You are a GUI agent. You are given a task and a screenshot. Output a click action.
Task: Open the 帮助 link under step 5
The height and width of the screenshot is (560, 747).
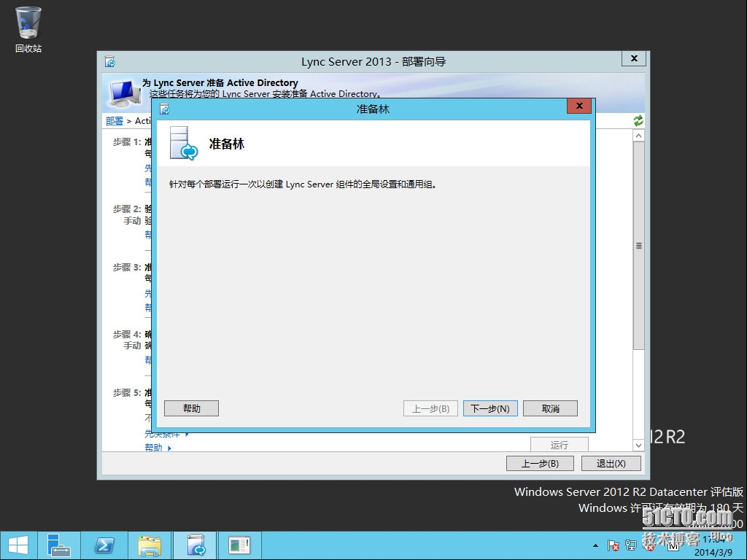[x=154, y=448]
